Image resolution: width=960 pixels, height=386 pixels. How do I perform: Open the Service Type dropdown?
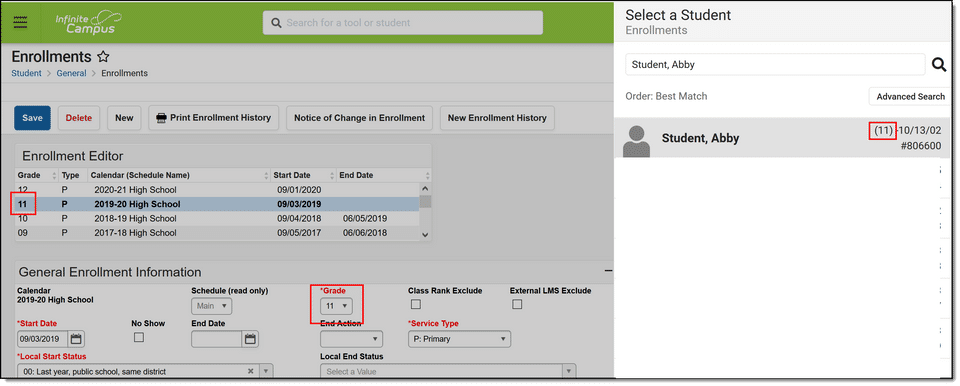[x=459, y=339]
